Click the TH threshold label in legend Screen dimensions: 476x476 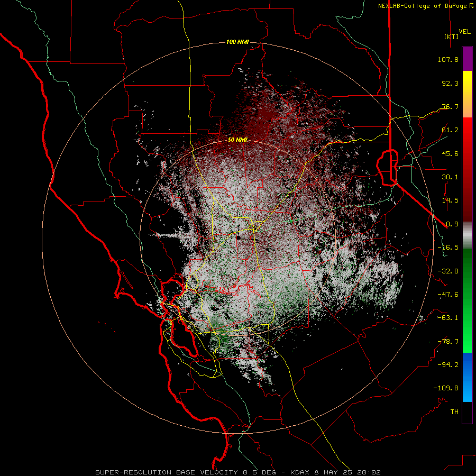tap(454, 412)
